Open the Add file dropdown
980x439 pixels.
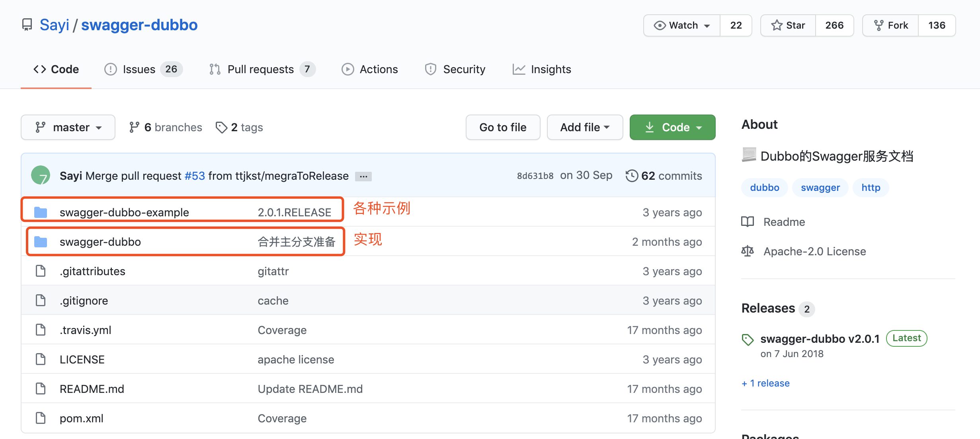[x=584, y=127]
